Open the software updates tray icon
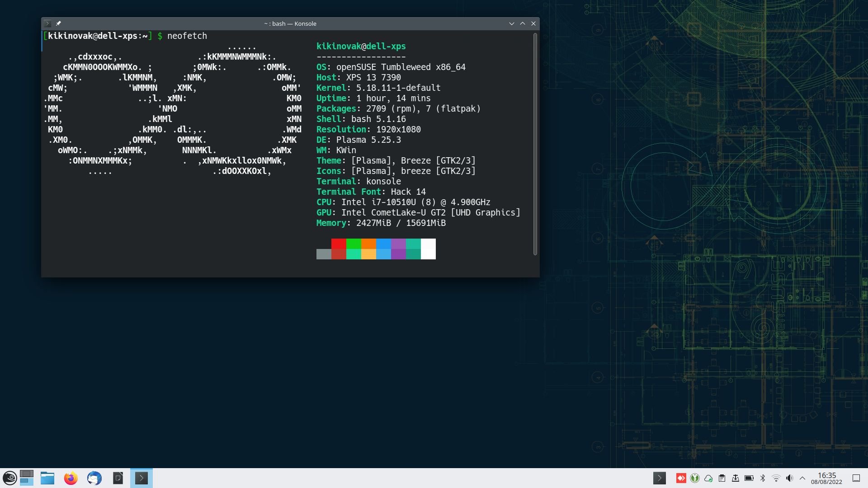 (x=736, y=478)
